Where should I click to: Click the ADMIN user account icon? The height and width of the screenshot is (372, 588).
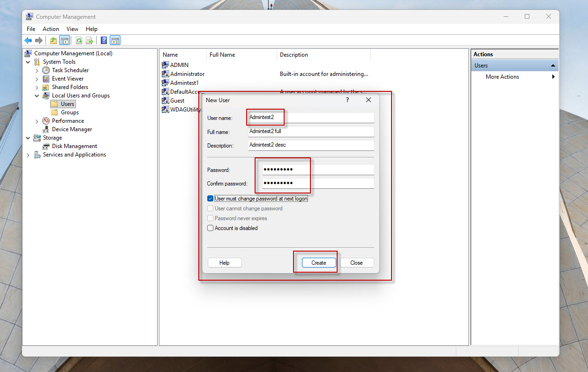165,65
